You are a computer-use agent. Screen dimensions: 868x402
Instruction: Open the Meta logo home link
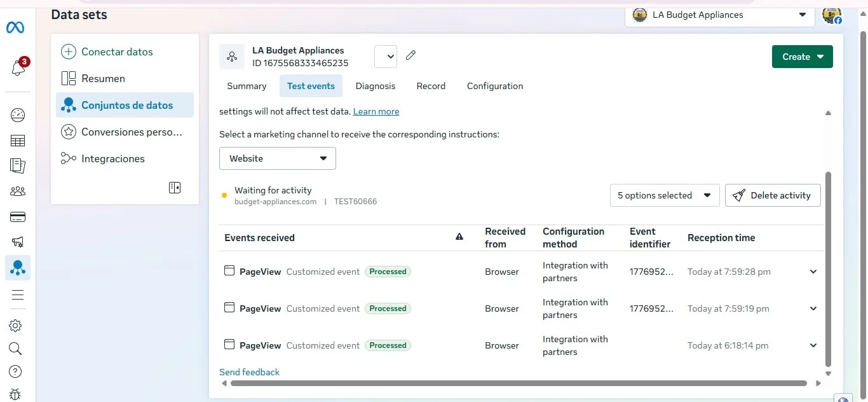[x=15, y=28]
